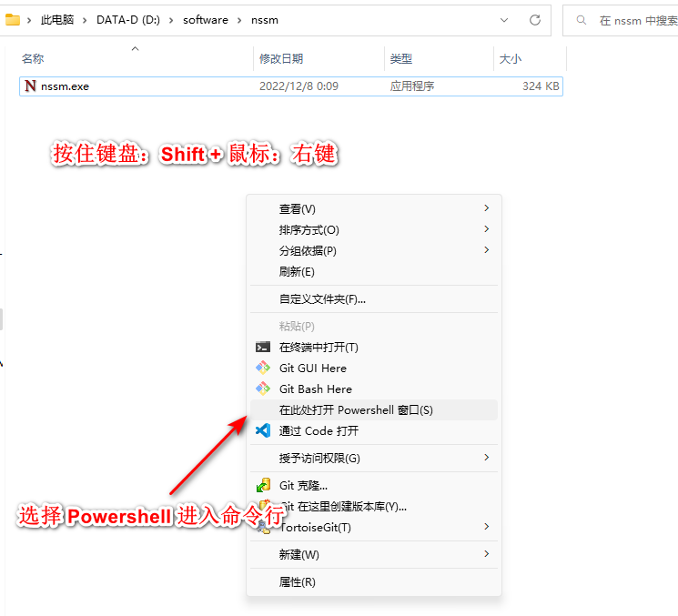The height and width of the screenshot is (616, 678).
Task: Click the nssm.exe application icon
Action: [31, 86]
